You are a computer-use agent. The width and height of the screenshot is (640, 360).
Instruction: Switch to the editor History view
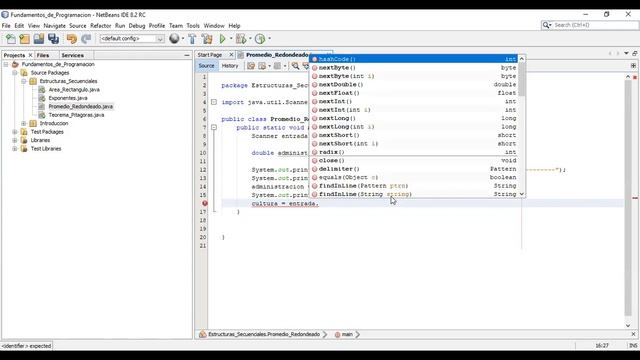[x=230, y=66]
